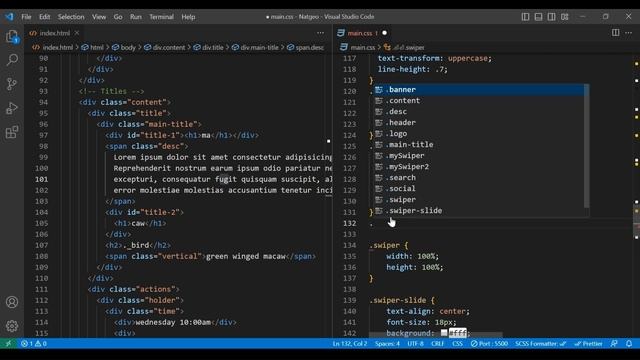Open the Extensions view
Screen dimensions: 640x360
point(12,132)
